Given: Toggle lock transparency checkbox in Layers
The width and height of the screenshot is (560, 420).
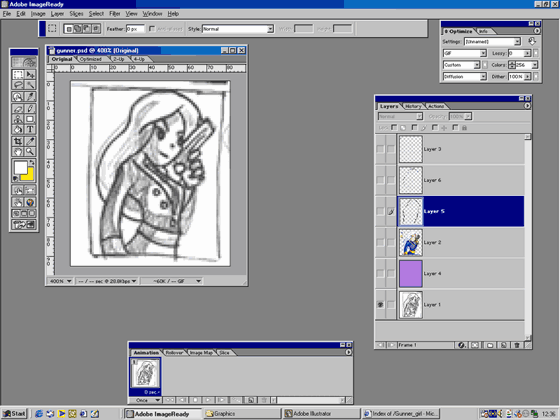Looking at the screenshot, I should click(x=394, y=127).
